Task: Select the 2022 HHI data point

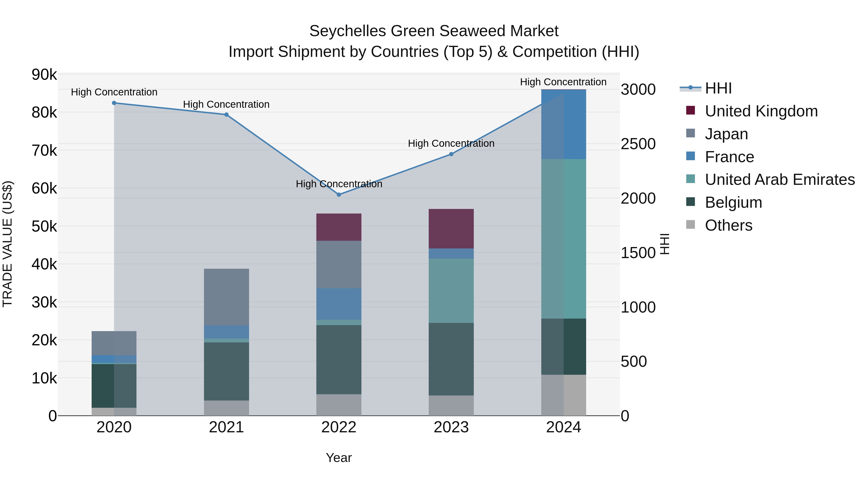Action: coord(339,195)
